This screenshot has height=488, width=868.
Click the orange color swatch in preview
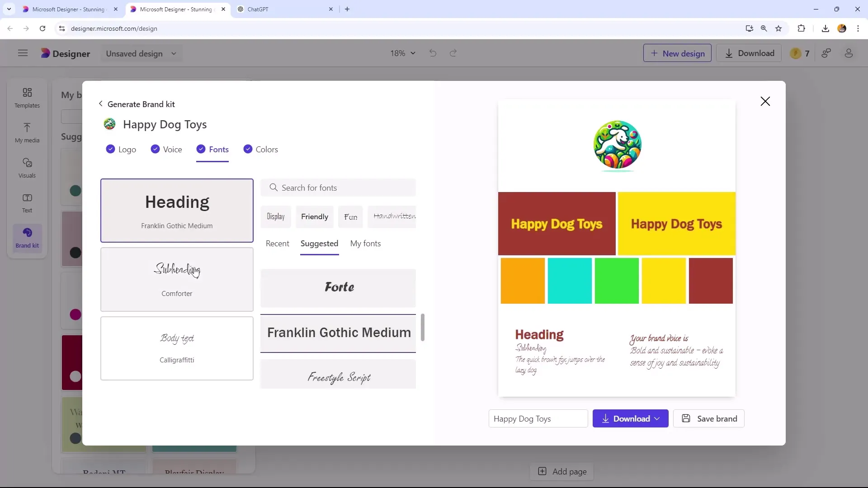(x=523, y=281)
